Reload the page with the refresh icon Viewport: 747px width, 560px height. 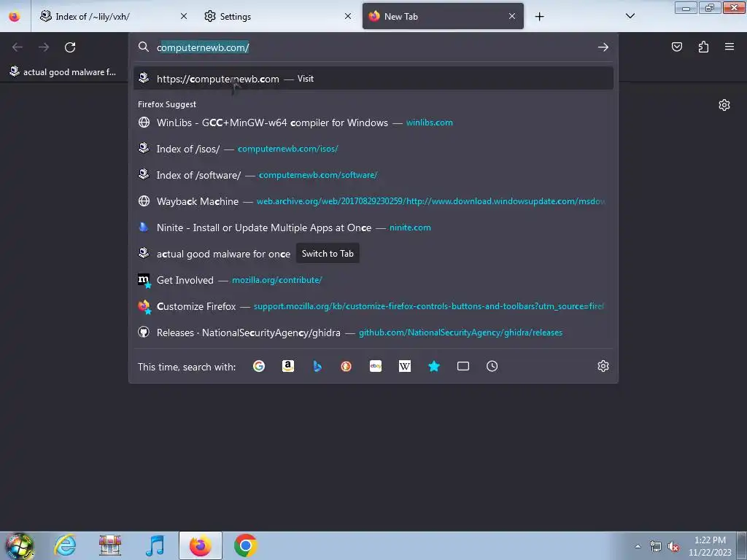(70, 47)
